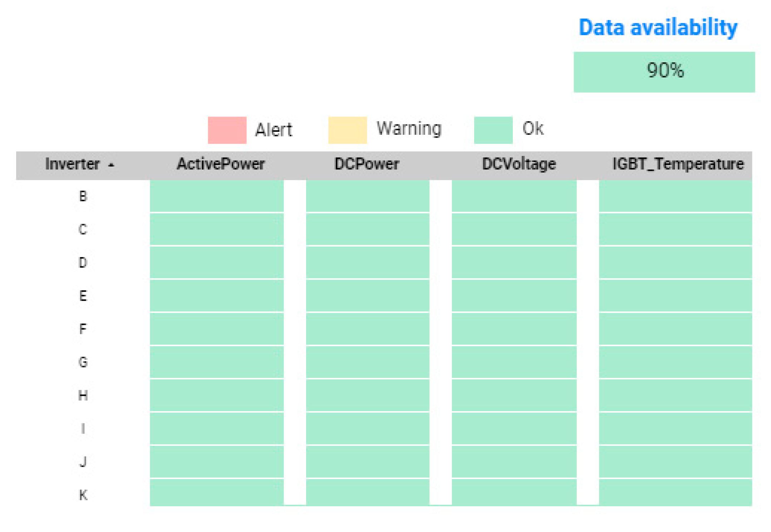
Task: Click the 90% data availability box
Action: pyautogui.click(x=664, y=72)
